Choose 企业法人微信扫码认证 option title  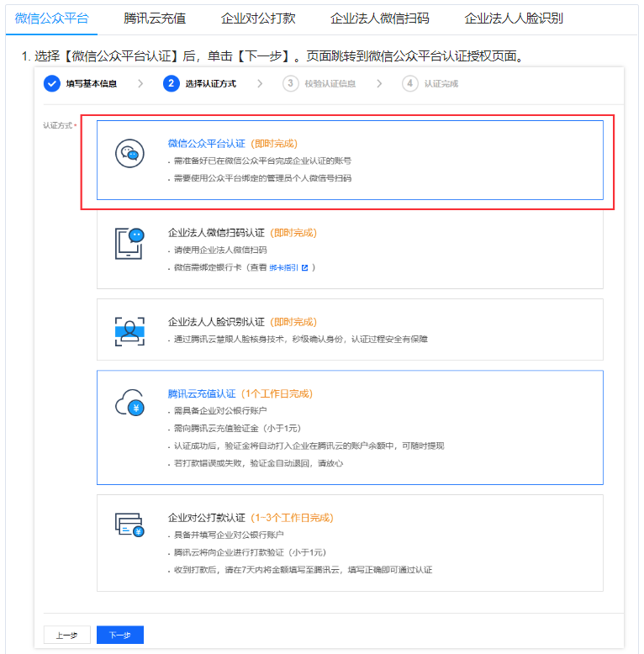[216, 233]
